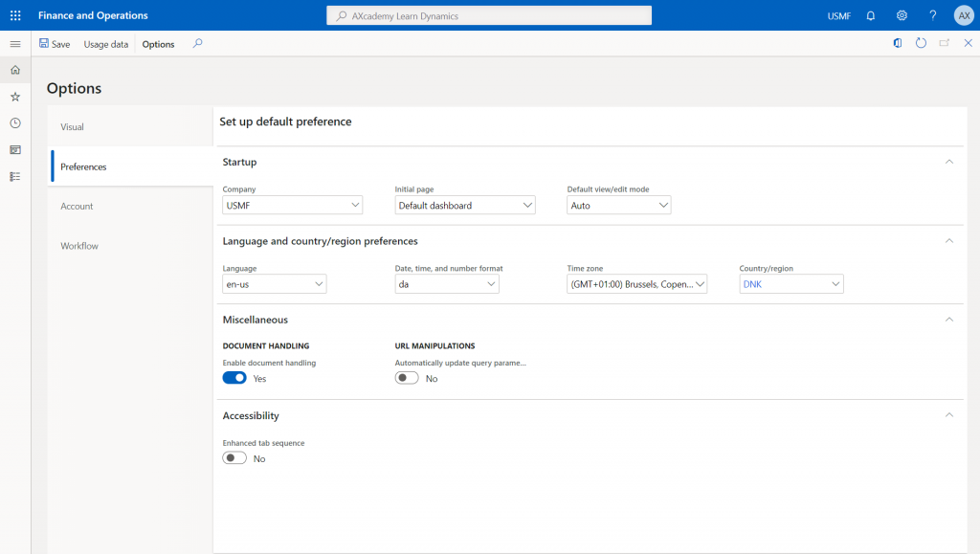Open page in new window icon
This screenshot has width=980, height=554.
click(x=945, y=43)
